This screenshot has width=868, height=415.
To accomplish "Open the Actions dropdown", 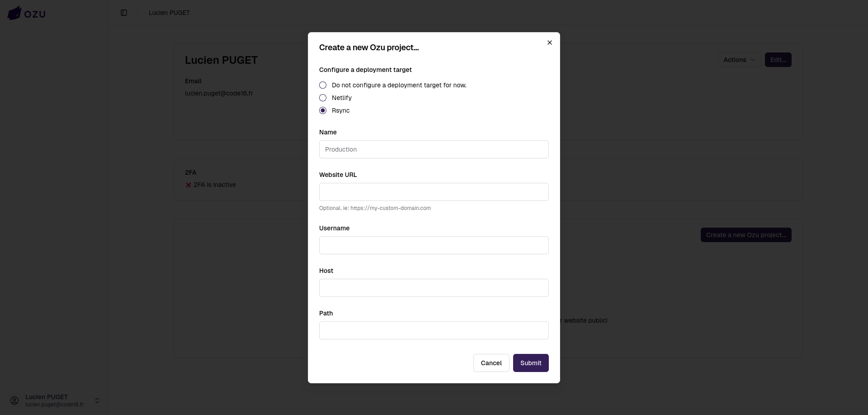I will tap(739, 60).
